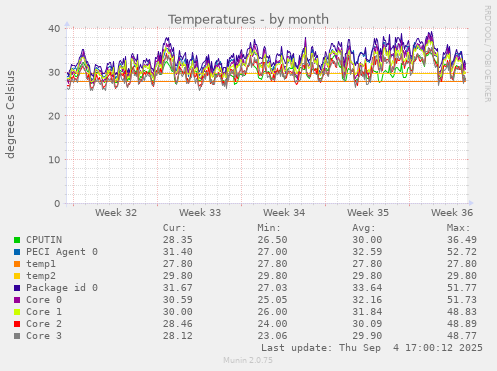Select the Core 3 legend label
This screenshot has width=497, height=371.
click(x=44, y=336)
